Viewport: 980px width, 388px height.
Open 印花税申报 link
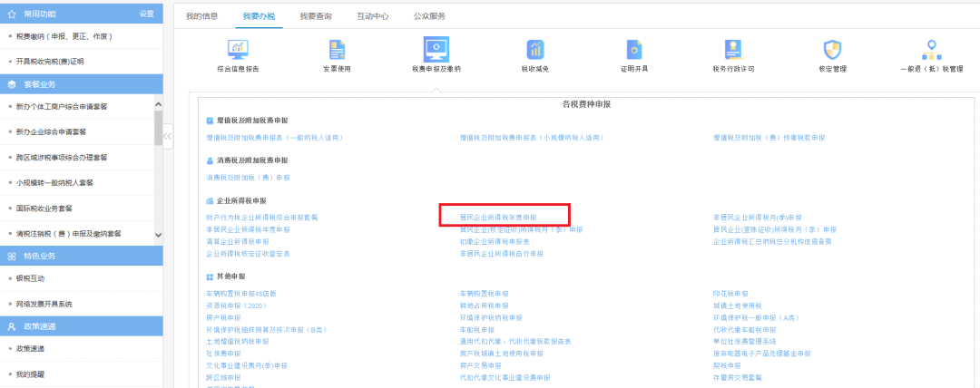[730, 294]
